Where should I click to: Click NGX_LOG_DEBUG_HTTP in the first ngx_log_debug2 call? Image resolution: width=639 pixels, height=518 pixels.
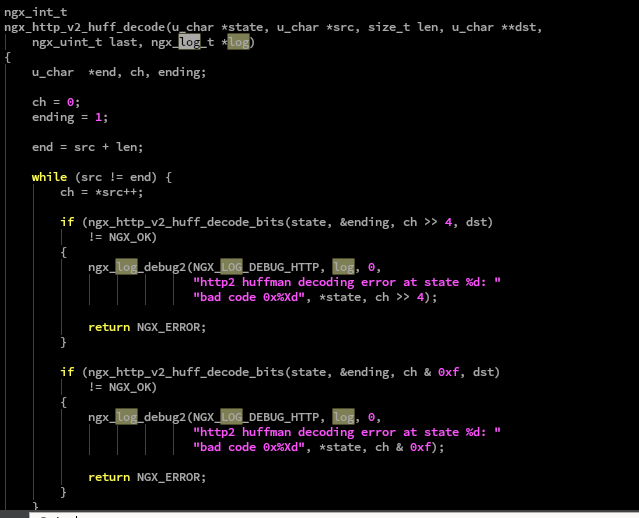(256, 267)
